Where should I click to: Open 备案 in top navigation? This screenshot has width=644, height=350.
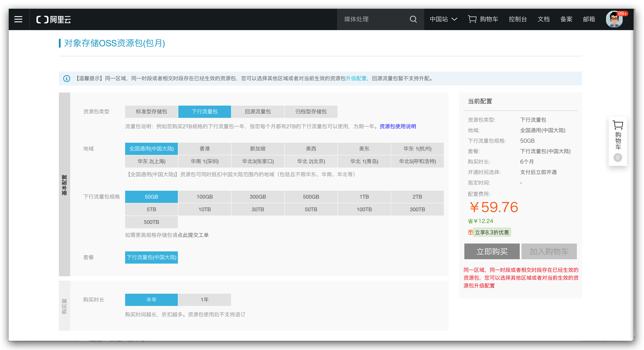(x=566, y=19)
